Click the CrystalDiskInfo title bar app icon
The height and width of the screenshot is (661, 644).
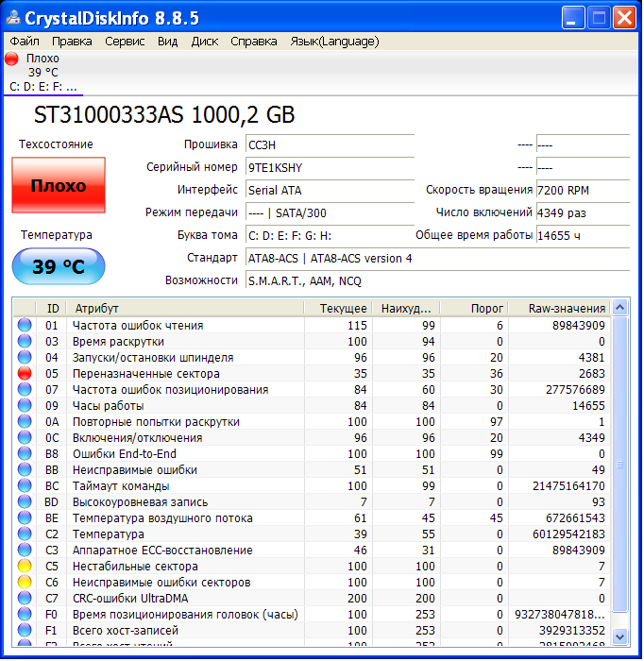coord(12,18)
